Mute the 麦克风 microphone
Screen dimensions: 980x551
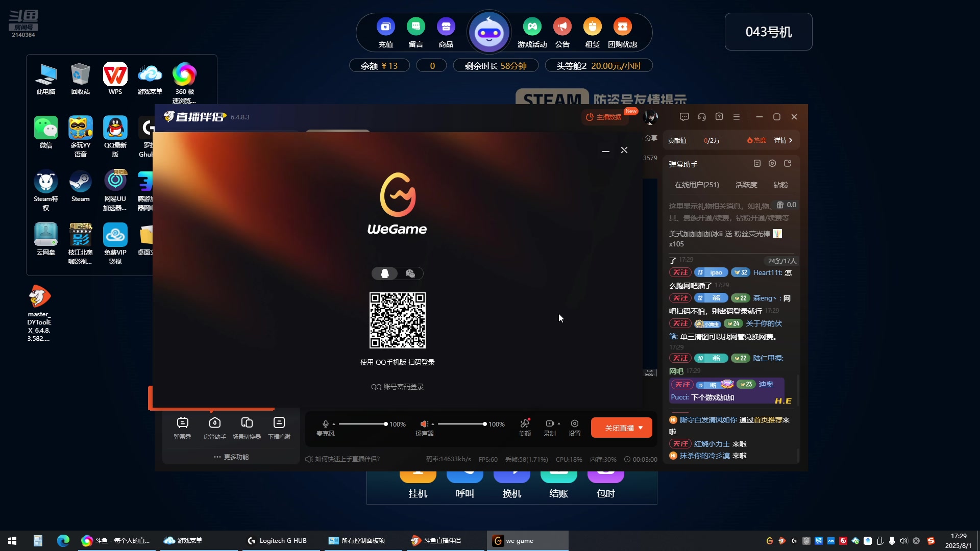[x=325, y=424]
